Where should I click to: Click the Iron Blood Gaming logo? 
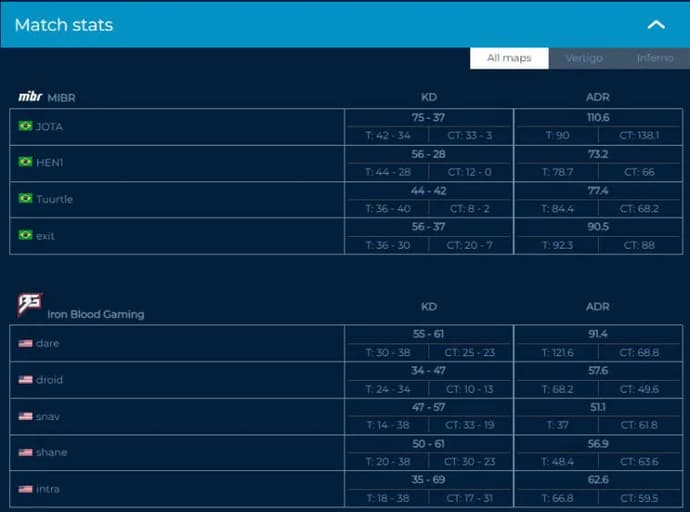pyautogui.click(x=29, y=304)
